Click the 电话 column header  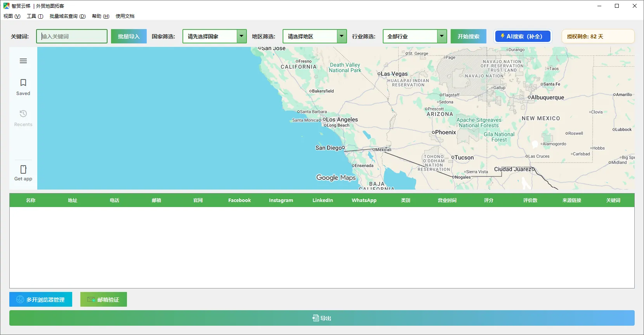(x=115, y=200)
